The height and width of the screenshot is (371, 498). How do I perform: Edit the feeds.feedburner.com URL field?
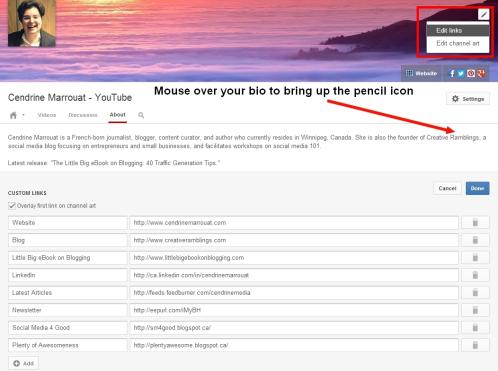click(x=294, y=293)
